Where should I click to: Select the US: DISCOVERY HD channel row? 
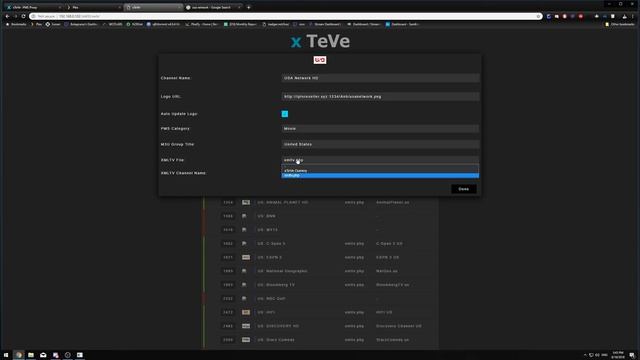tap(321, 326)
